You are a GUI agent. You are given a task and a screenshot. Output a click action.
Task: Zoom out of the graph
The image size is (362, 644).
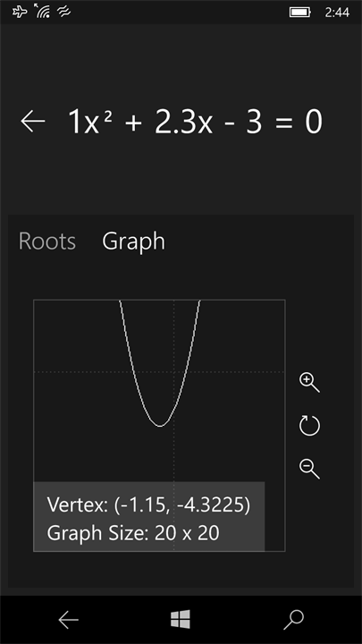[309, 469]
